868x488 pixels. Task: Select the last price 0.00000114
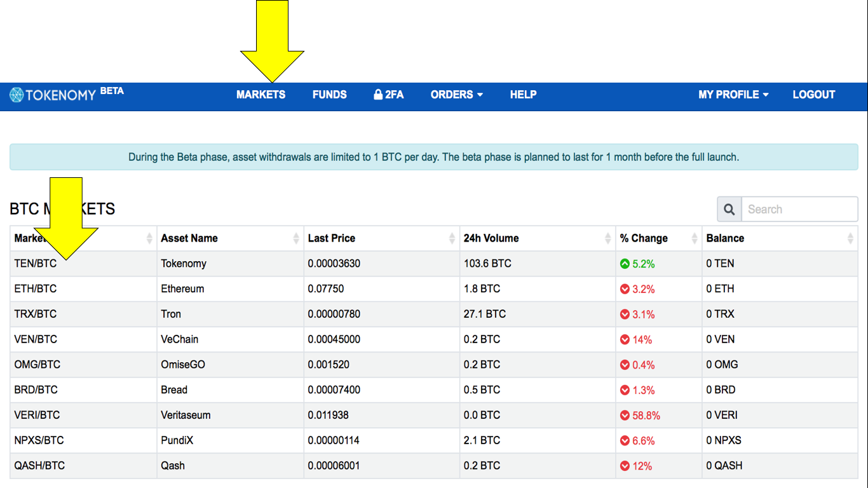(334, 440)
